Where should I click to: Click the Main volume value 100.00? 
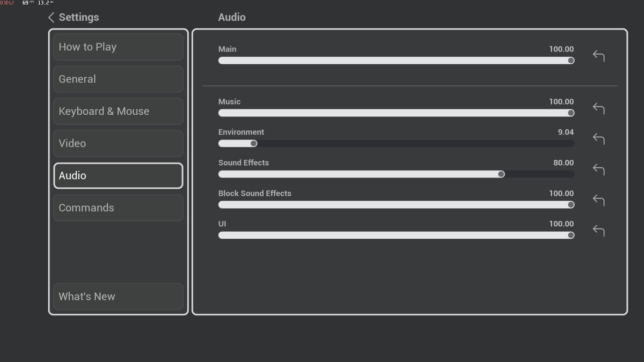561,49
